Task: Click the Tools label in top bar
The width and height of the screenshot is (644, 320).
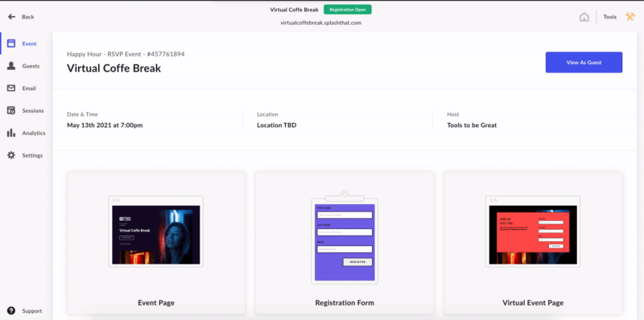Action: point(609,17)
